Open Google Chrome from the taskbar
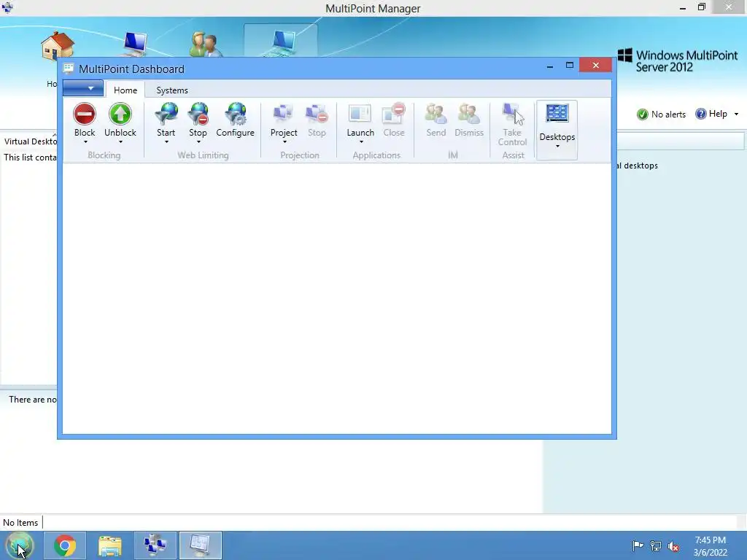This screenshot has width=747, height=560. [x=65, y=545]
